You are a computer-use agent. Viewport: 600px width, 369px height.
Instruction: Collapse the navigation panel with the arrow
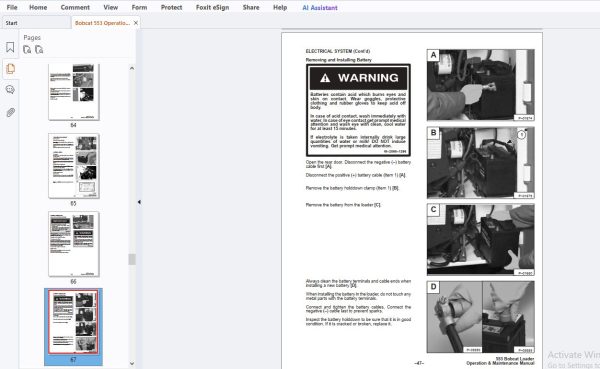tap(139, 202)
